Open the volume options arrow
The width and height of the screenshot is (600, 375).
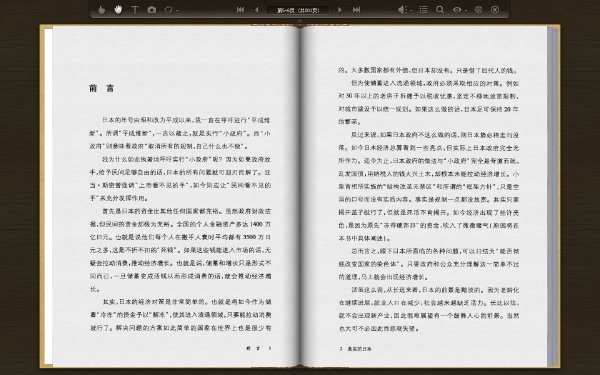411,10
